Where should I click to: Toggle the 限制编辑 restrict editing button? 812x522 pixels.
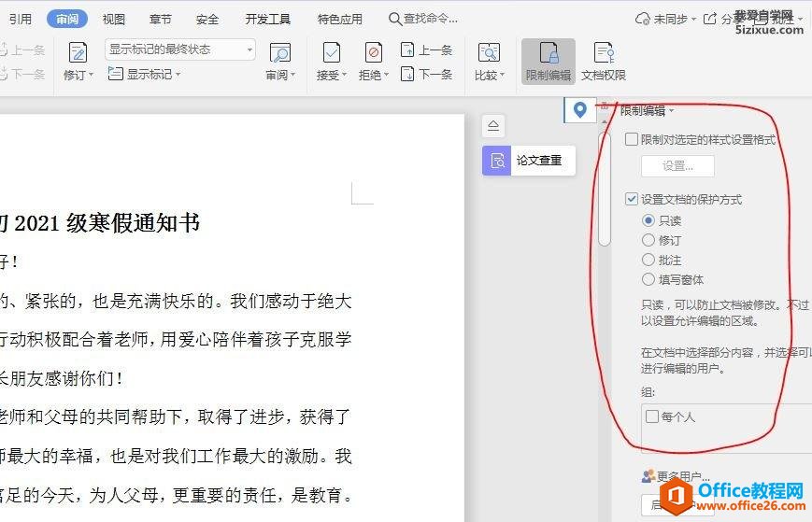coord(548,62)
